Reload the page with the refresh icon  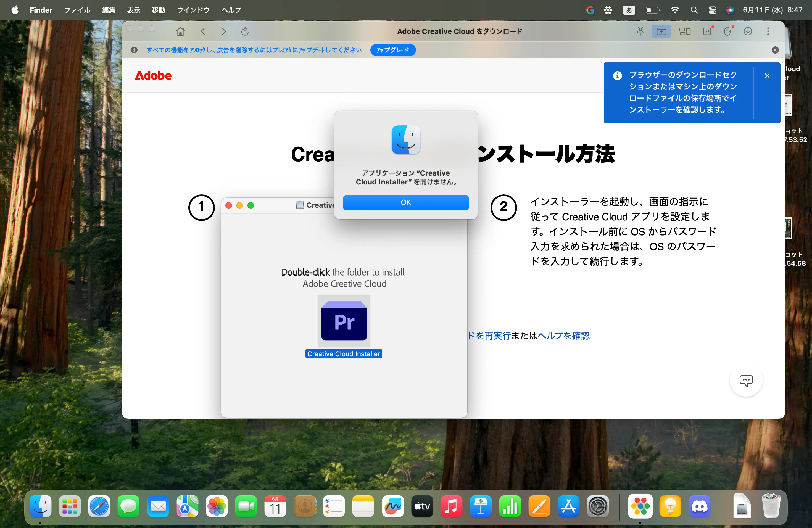click(245, 31)
